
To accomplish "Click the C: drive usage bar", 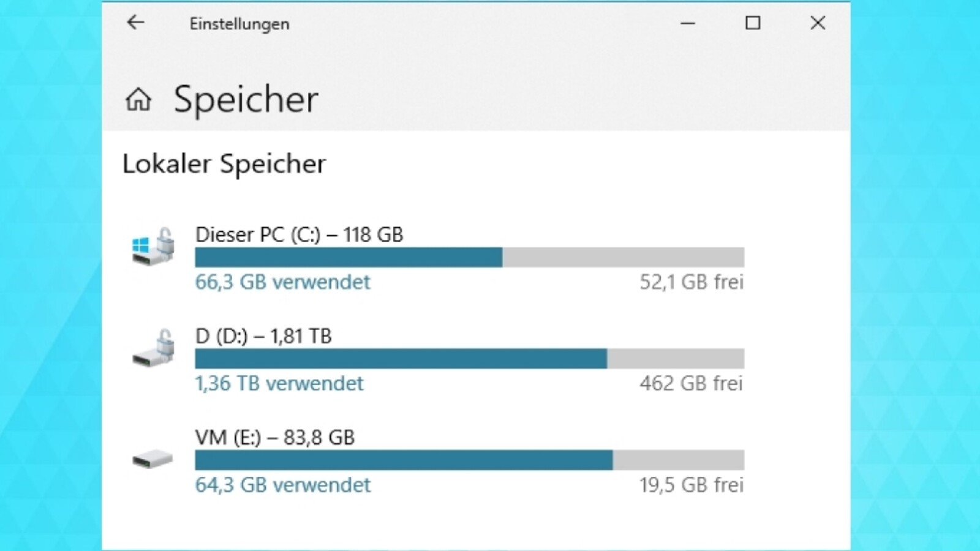I will (469, 257).
